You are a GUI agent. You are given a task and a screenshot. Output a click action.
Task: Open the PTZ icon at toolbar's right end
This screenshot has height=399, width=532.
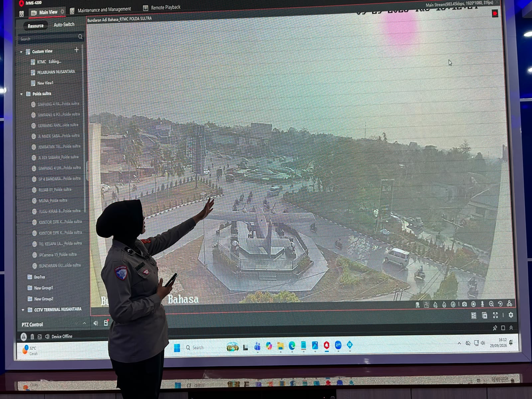click(509, 304)
